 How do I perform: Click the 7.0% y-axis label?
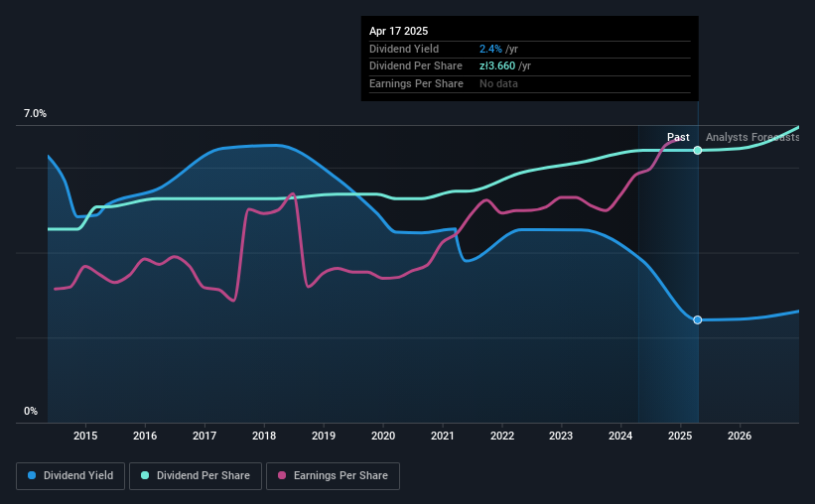pos(35,114)
